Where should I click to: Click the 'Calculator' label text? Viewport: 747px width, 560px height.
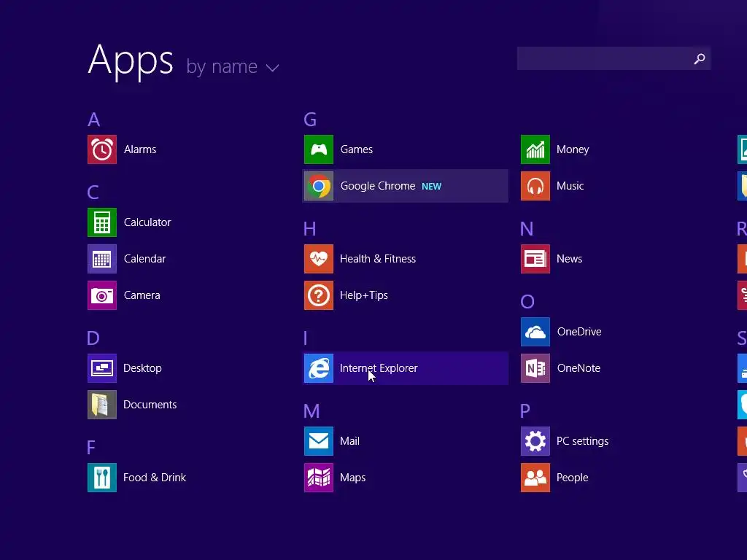point(147,222)
